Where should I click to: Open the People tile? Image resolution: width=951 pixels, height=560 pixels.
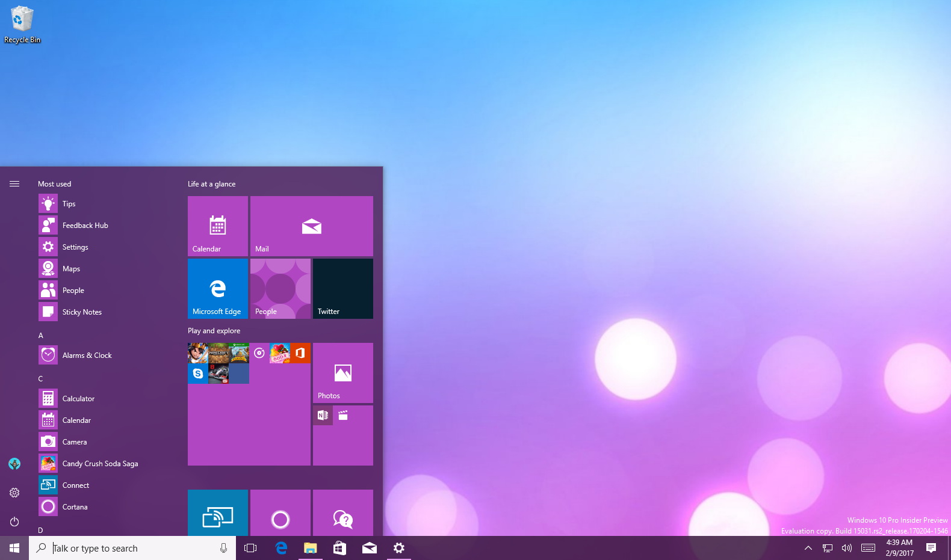coord(280,289)
